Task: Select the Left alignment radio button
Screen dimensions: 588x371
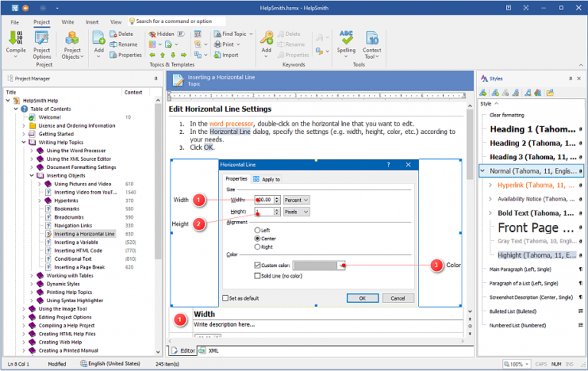Action: (x=257, y=229)
